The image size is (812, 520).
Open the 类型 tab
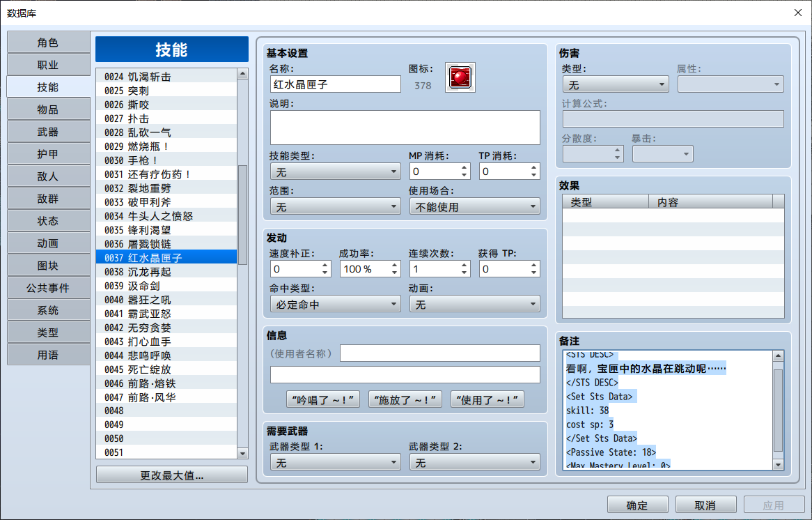[48, 332]
